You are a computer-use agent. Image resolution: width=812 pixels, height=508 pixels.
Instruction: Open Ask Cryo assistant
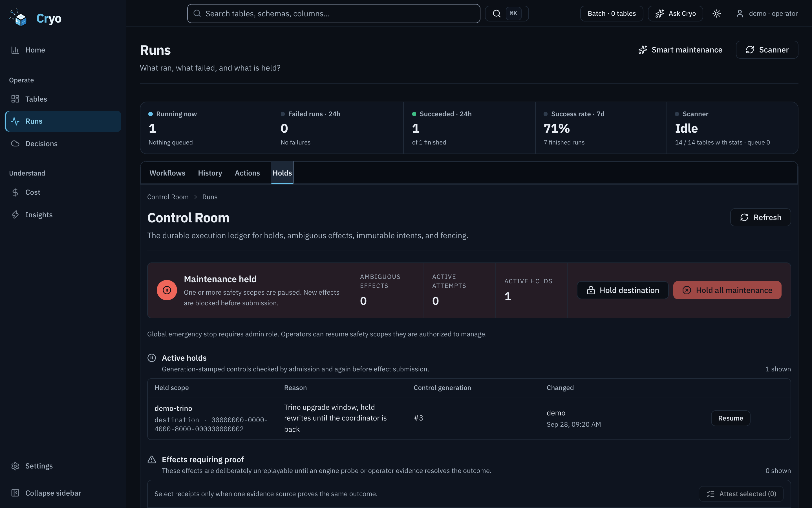pyautogui.click(x=675, y=14)
